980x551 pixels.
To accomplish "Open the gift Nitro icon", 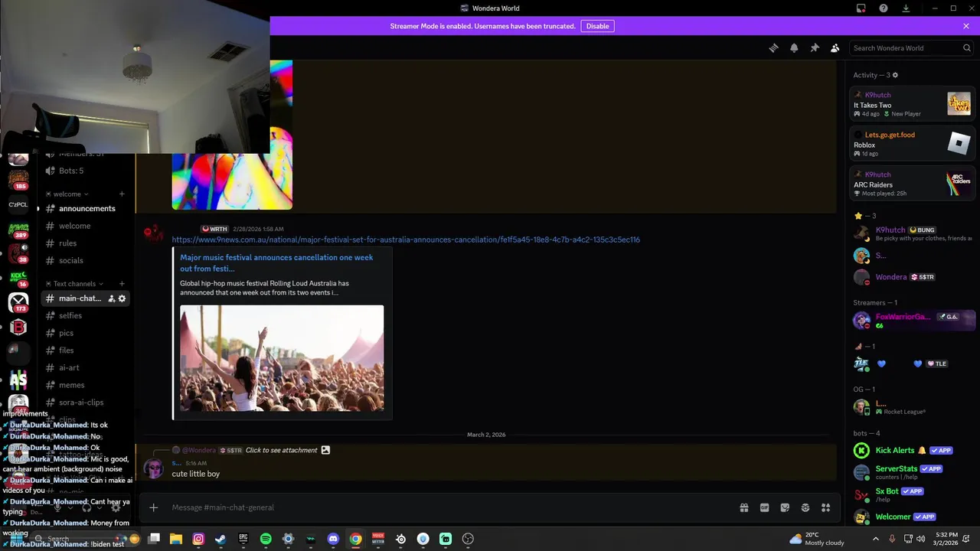I will [743, 507].
